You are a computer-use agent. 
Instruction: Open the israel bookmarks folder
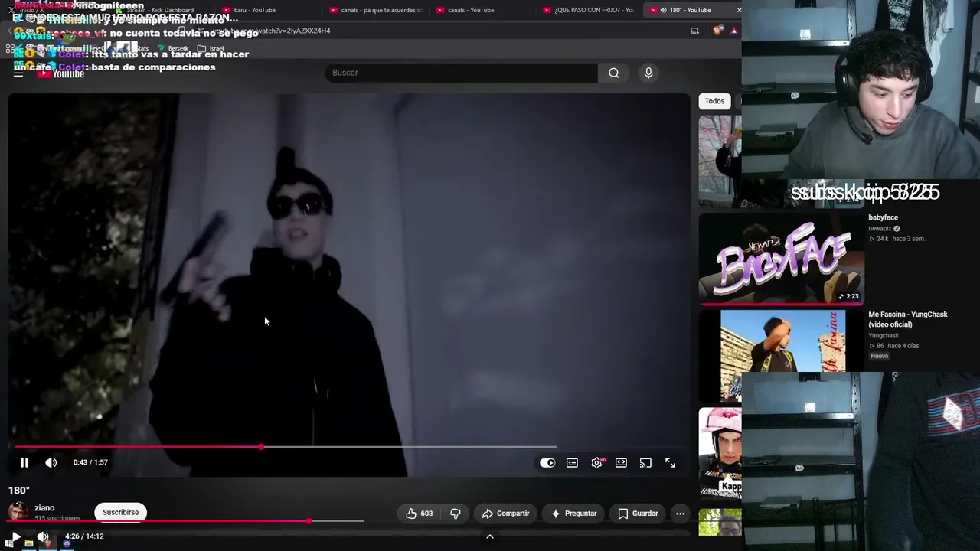point(211,48)
